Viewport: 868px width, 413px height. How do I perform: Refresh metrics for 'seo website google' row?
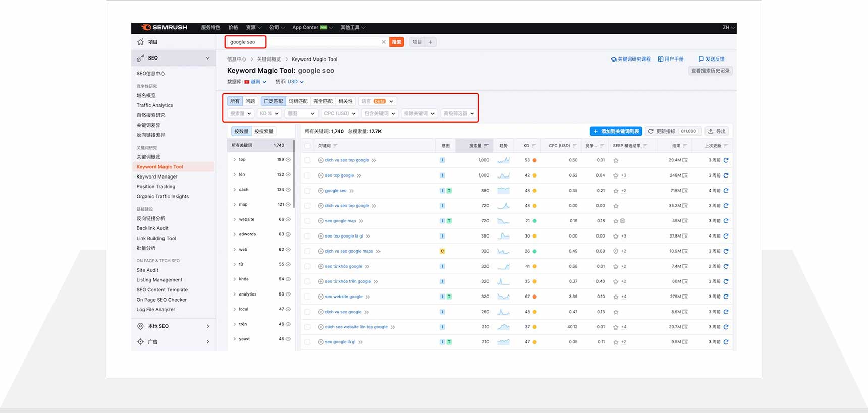pyautogui.click(x=726, y=297)
